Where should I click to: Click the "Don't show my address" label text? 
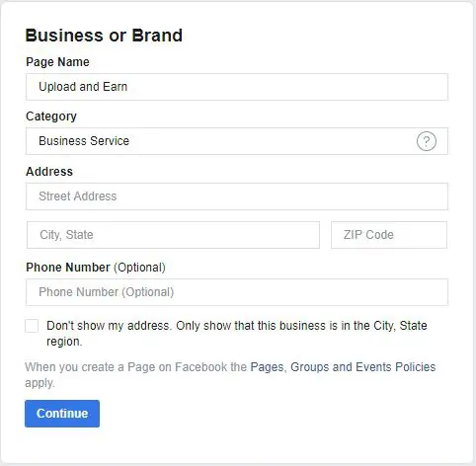[237, 334]
